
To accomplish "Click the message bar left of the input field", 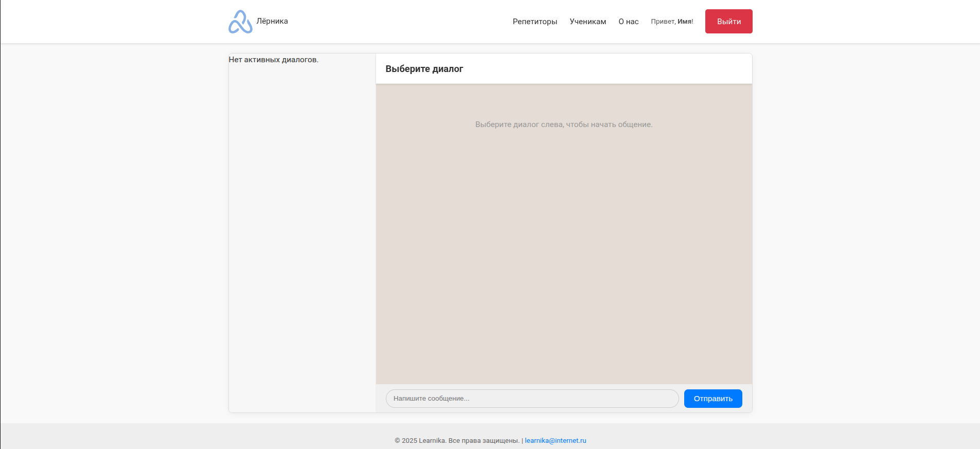I will point(381,399).
